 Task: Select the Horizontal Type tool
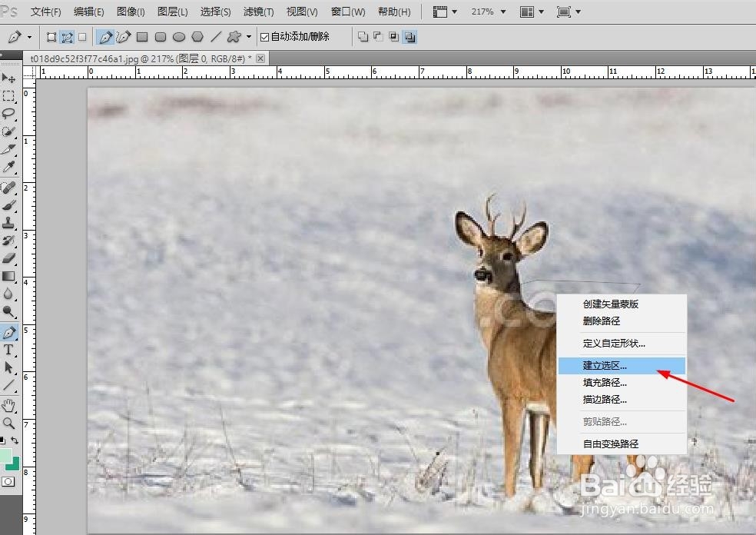click(x=8, y=350)
